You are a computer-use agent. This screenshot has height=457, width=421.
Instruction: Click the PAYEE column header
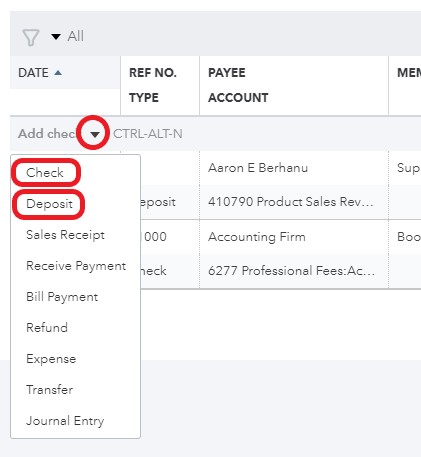click(x=227, y=73)
